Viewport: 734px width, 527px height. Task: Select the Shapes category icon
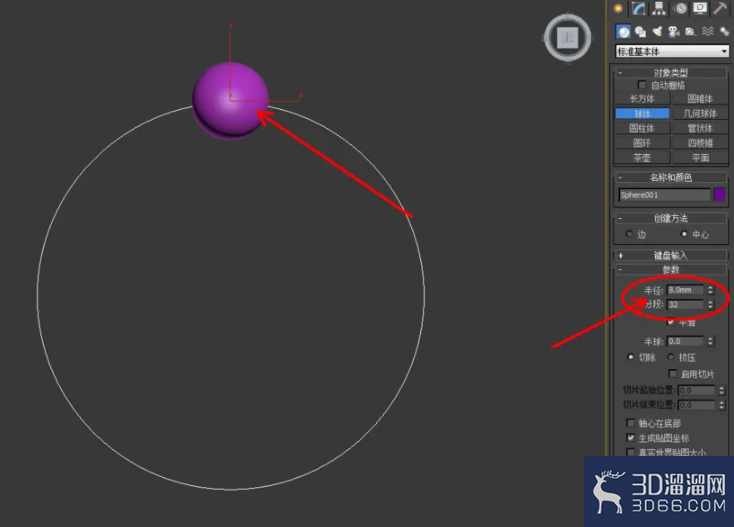click(640, 32)
